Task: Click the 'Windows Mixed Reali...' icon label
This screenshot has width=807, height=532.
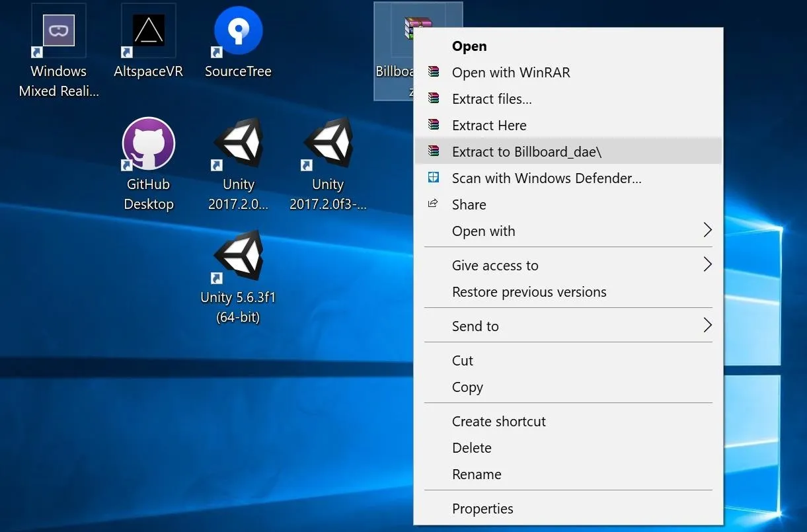Action: pyautogui.click(x=59, y=81)
